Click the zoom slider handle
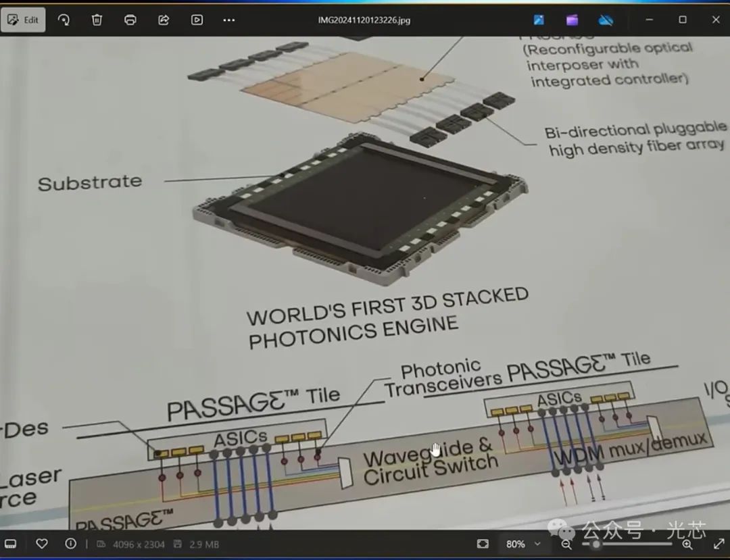 coord(595,544)
